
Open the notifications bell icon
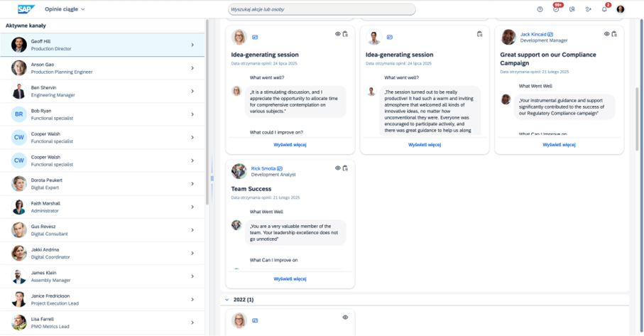[604, 9]
